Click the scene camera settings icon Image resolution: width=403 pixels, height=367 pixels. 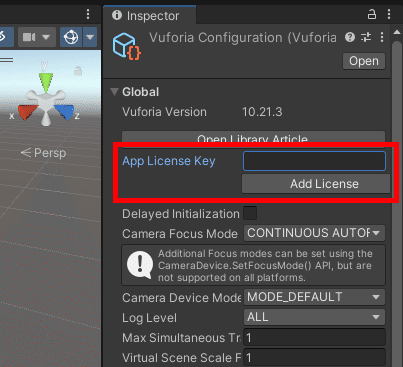[x=29, y=37]
